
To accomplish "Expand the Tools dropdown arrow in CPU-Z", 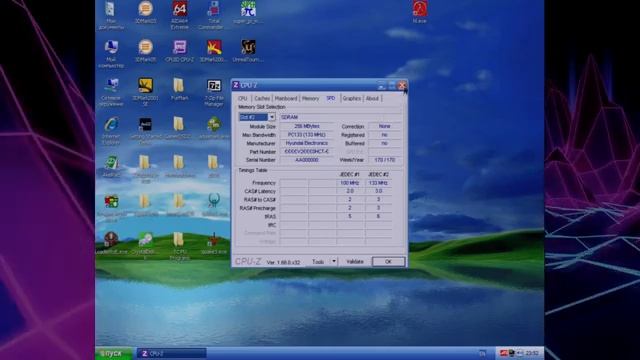I will 334,261.
